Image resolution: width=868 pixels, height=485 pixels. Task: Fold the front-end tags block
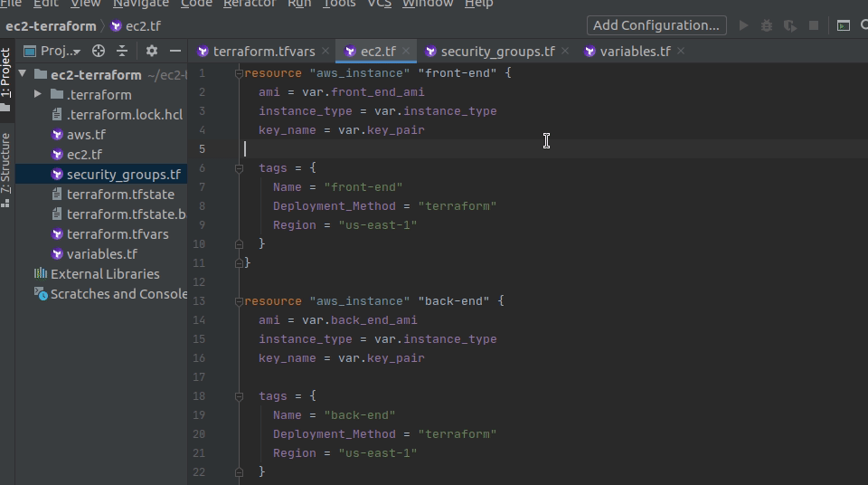point(240,168)
